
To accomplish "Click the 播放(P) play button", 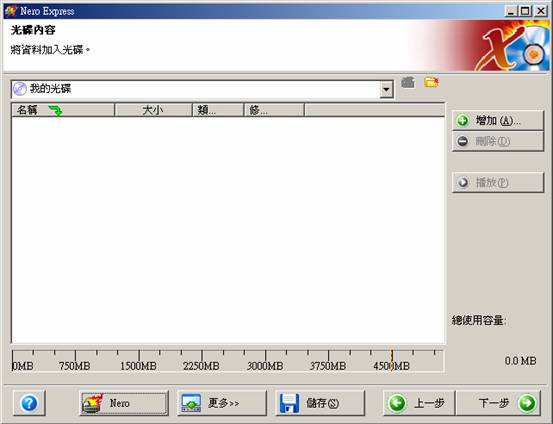I will pos(498,182).
